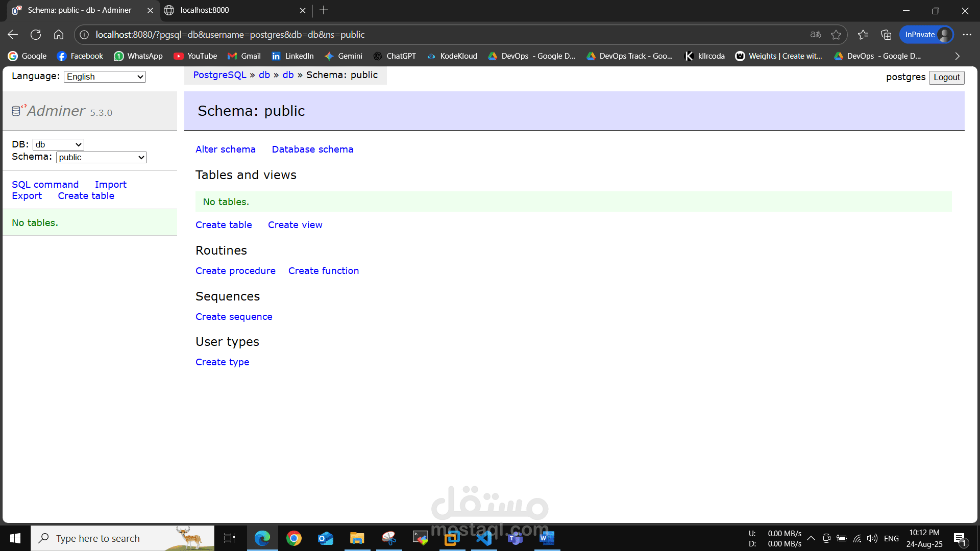The height and width of the screenshot is (551, 980).
Task: Go to browser home page icon
Action: [x=59, y=35]
